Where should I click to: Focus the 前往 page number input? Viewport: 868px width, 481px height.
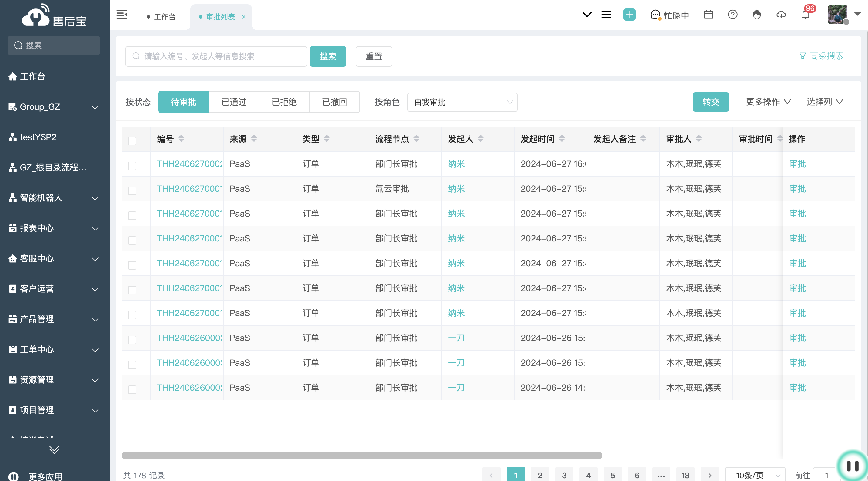point(826,475)
